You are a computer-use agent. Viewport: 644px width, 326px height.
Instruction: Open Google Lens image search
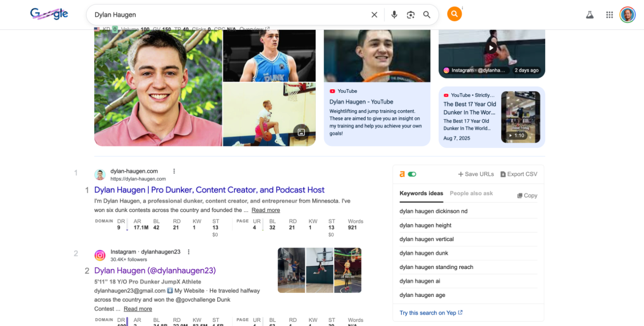(x=410, y=14)
